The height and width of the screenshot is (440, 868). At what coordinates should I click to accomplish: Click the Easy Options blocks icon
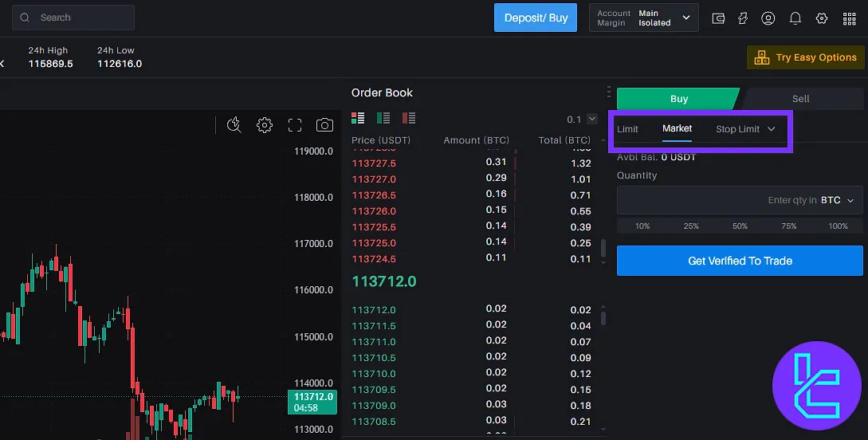point(762,57)
